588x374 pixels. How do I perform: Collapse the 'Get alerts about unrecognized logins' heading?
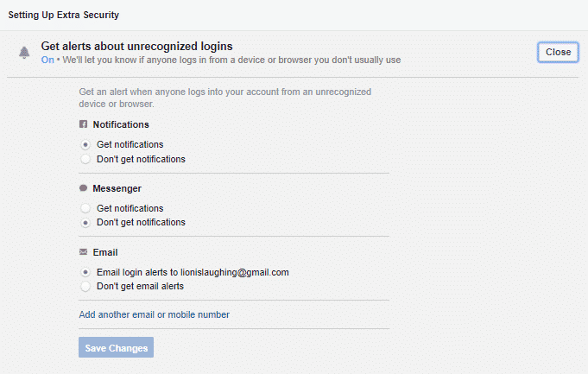(x=136, y=46)
